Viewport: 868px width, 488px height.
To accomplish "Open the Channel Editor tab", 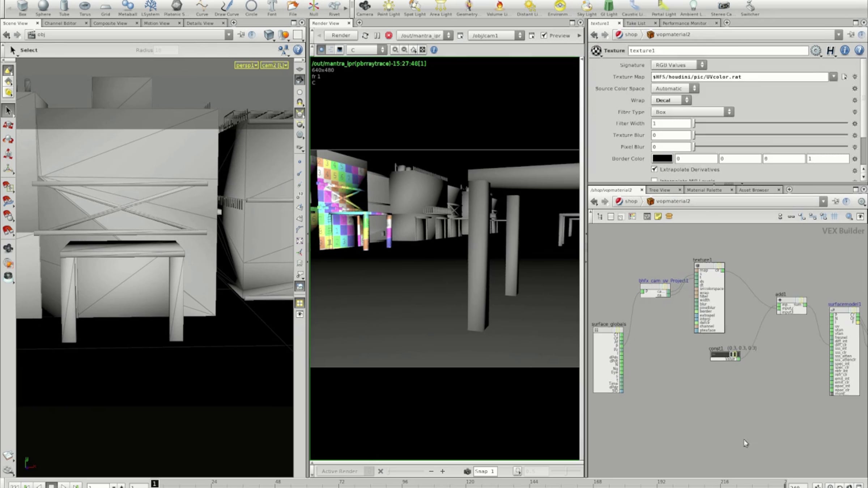I will click(60, 23).
